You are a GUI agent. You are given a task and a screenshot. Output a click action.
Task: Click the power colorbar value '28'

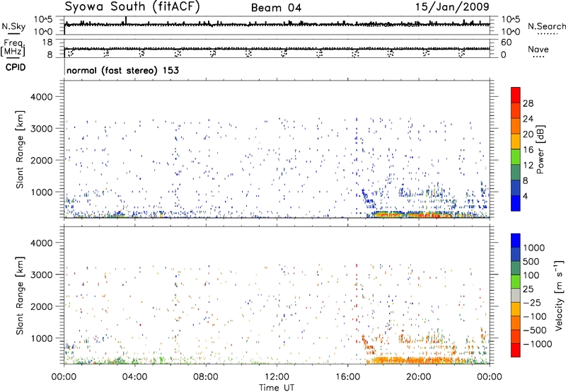(x=528, y=103)
